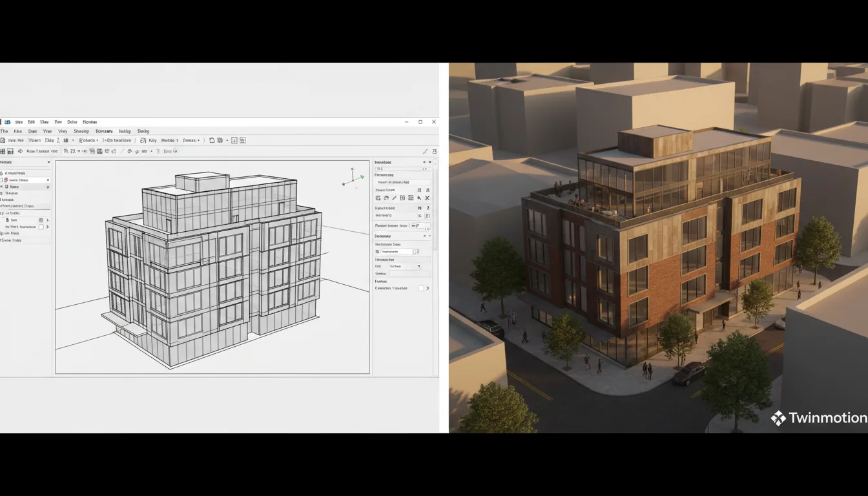
Task: Select the delete X icon in the properties panel
Action: [x=427, y=198]
